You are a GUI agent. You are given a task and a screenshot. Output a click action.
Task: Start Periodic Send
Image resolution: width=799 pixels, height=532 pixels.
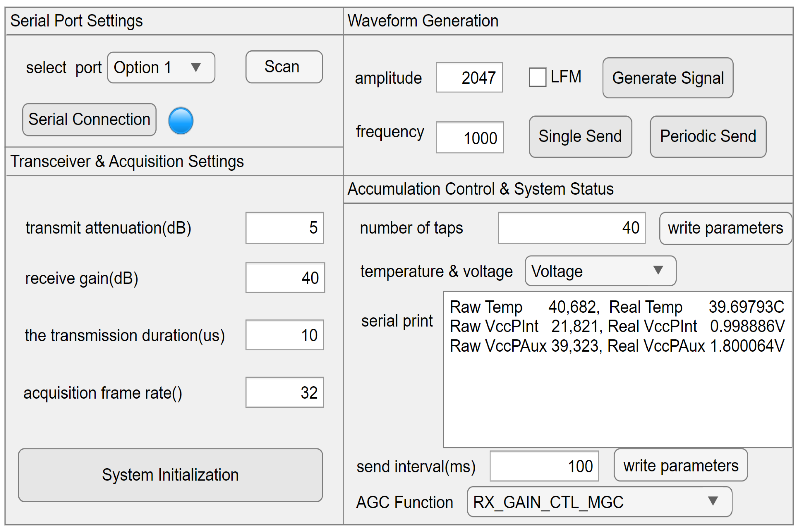[708, 137]
